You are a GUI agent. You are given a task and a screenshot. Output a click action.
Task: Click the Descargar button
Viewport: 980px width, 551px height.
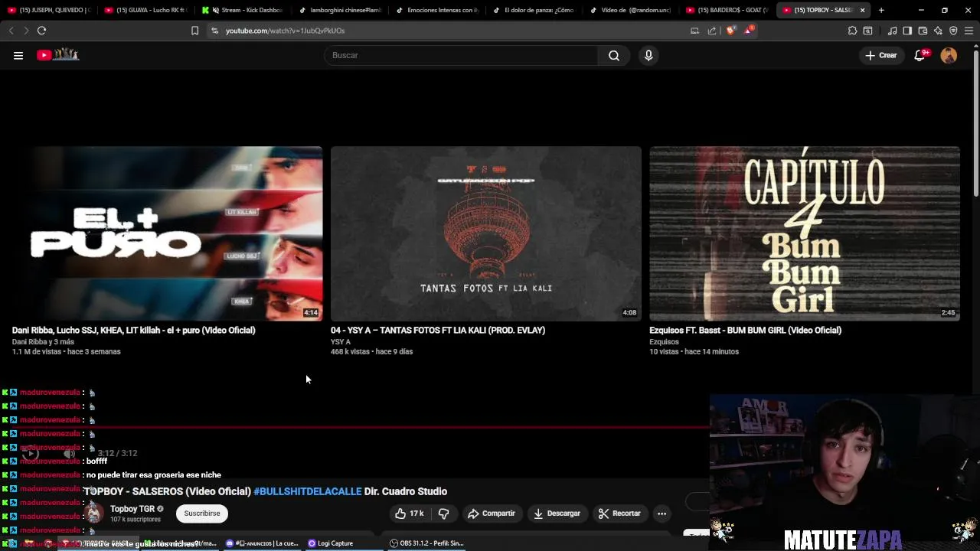click(557, 514)
